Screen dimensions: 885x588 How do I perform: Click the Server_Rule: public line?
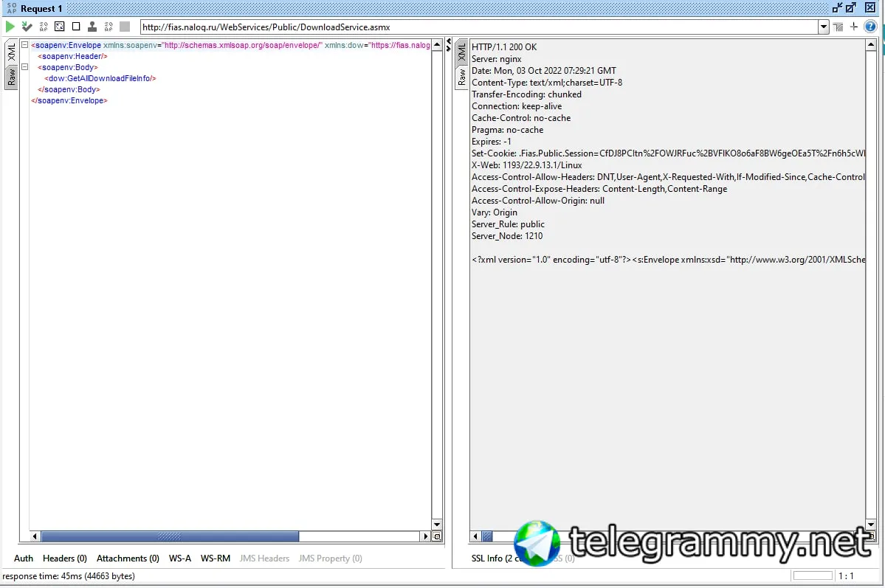click(x=508, y=224)
